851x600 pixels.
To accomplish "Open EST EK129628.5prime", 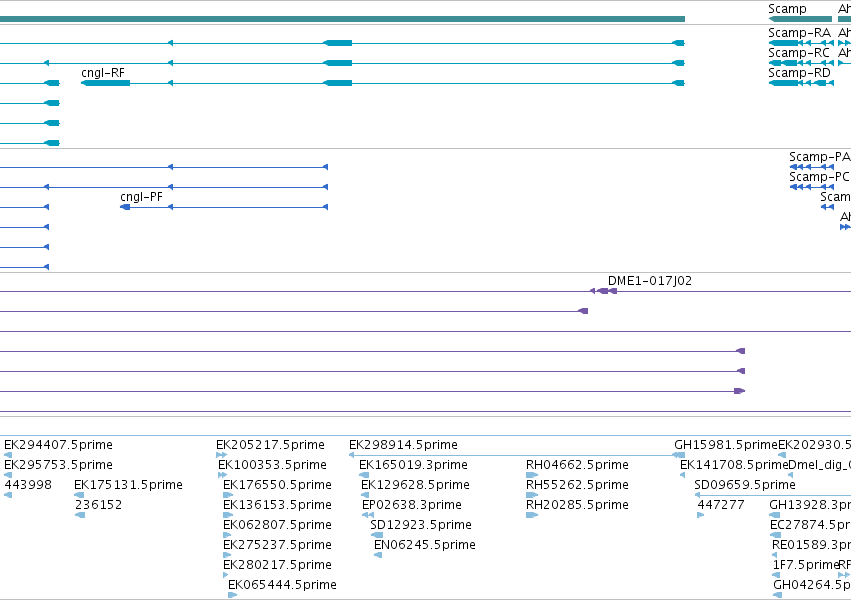I will tap(415, 485).
